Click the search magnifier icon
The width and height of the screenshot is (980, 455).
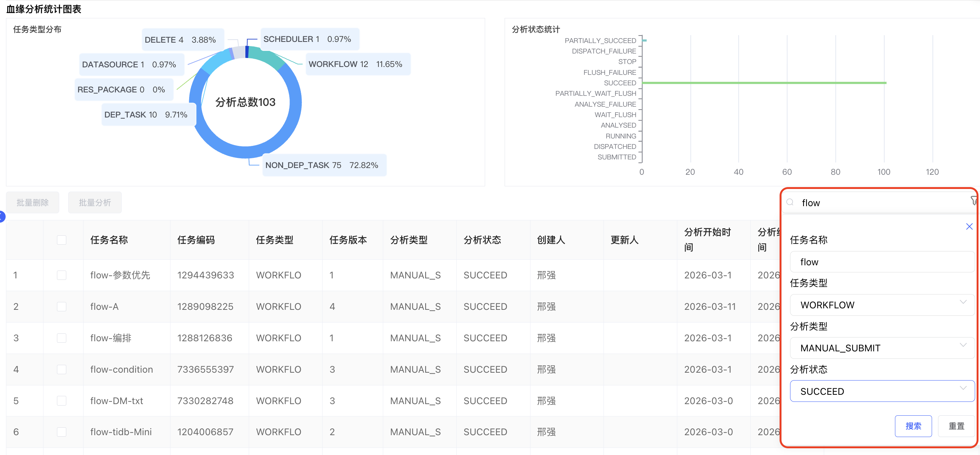coord(790,202)
